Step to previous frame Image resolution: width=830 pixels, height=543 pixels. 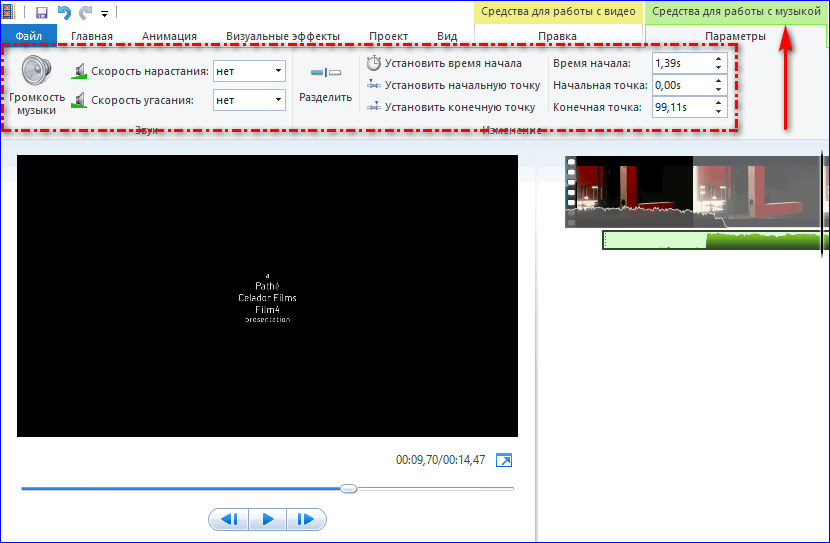(228, 519)
